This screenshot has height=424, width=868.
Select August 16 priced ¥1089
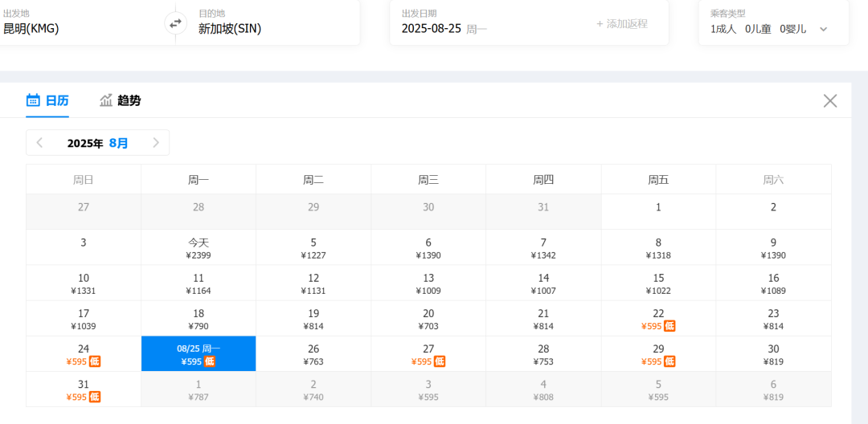[x=773, y=283]
